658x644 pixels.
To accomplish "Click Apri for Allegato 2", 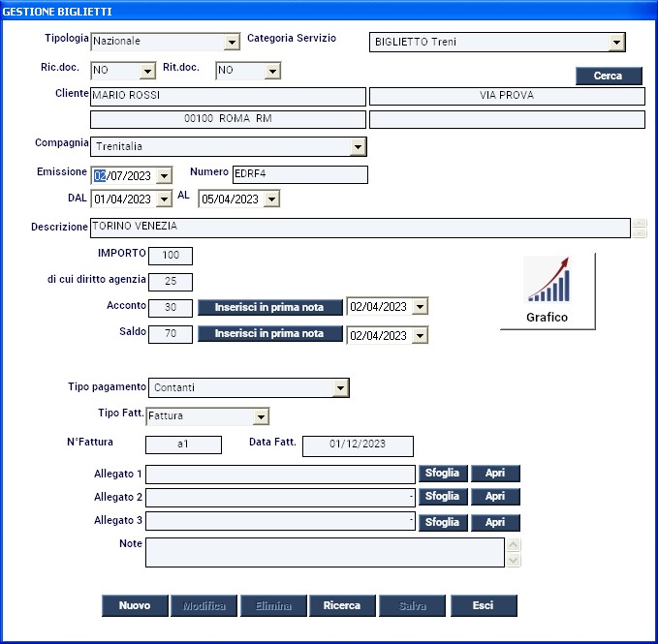I will click(495, 497).
